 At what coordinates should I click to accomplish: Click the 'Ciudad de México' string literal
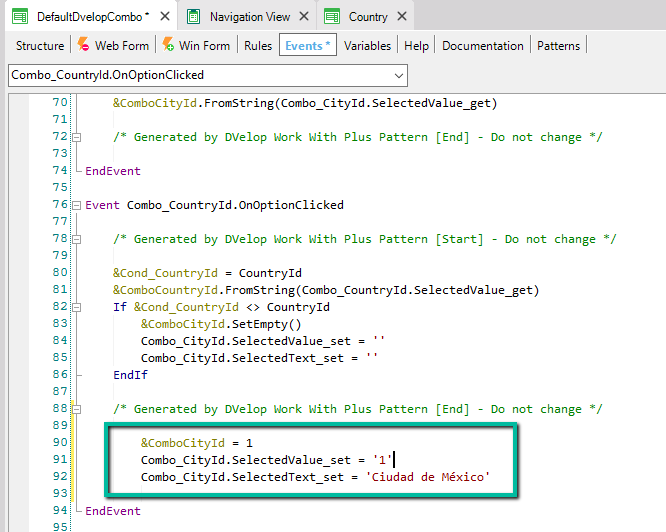[x=428, y=477]
